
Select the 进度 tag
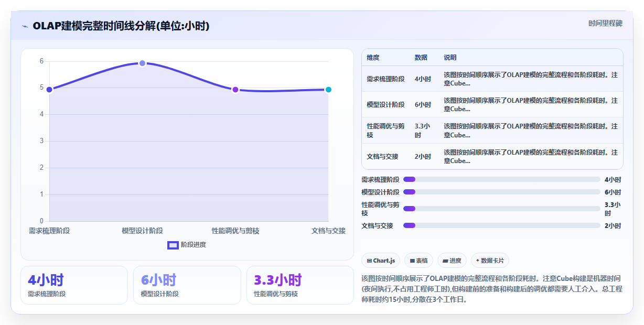pyautogui.click(x=452, y=261)
